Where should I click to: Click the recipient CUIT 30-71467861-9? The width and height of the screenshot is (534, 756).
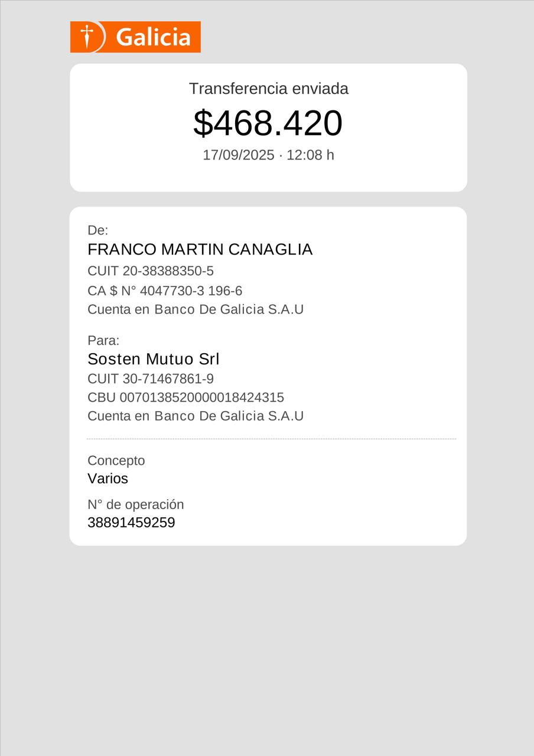coord(151,379)
